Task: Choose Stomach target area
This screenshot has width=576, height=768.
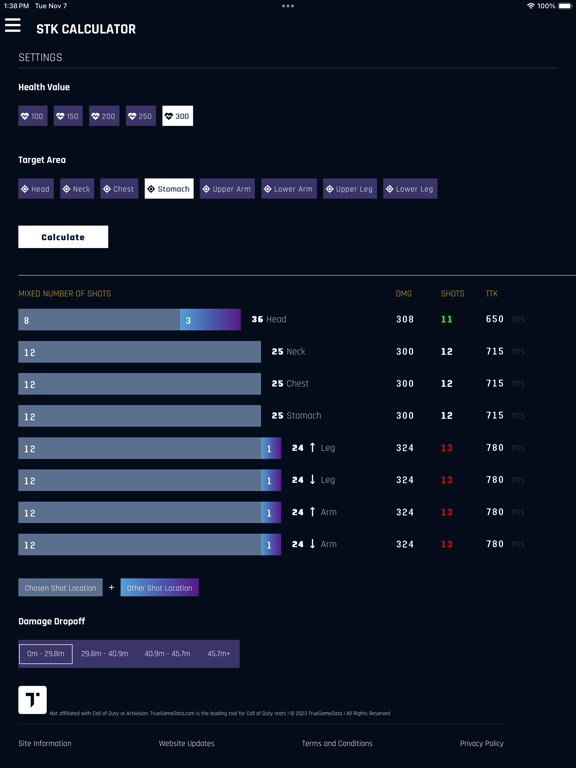Action: [x=169, y=189]
